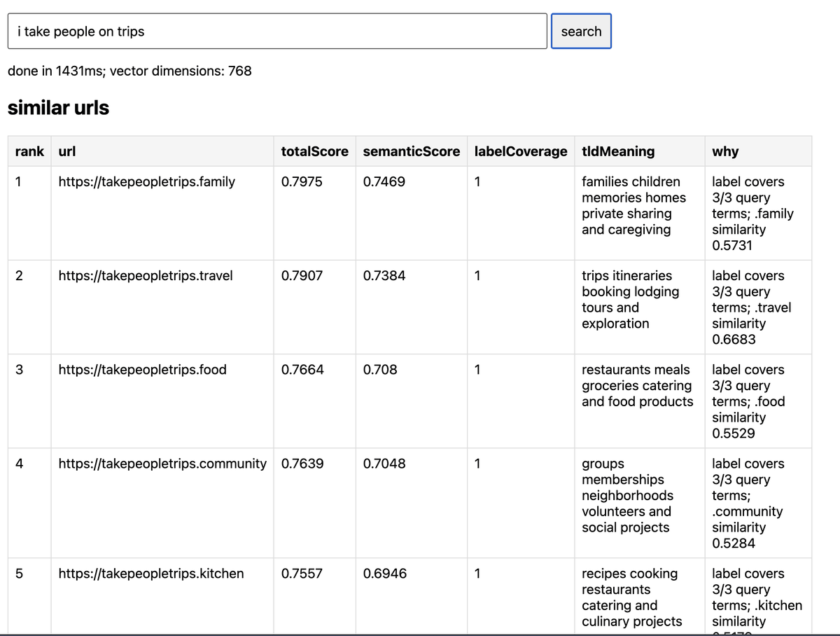Click the labelCoverage column header
This screenshot has width=840, height=636.
(521, 151)
